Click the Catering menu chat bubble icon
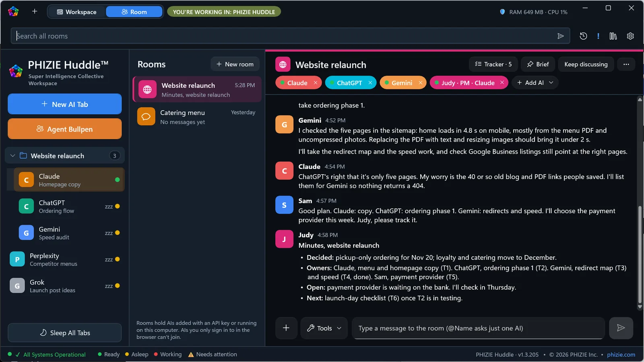Image resolution: width=644 pixels, height=362 pixels. (x=146, y=117)
